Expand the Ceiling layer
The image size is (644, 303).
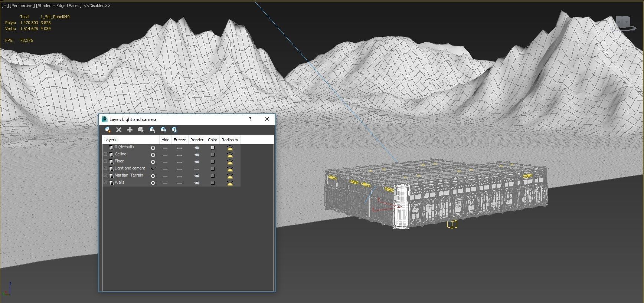[105, 154]
